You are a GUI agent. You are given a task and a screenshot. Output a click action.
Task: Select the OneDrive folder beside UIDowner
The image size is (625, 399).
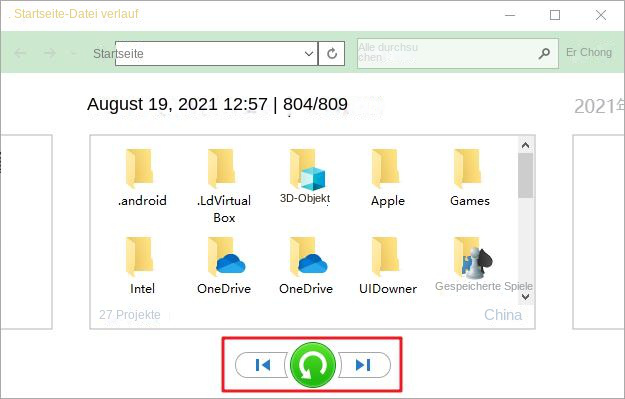point(306,265)
